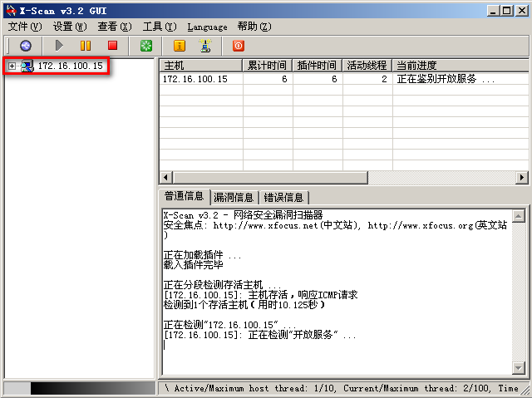This screenshot has width=532, height=398.
Task: Click the scan progress bar in status bar
Action: [x=80, y=388]
